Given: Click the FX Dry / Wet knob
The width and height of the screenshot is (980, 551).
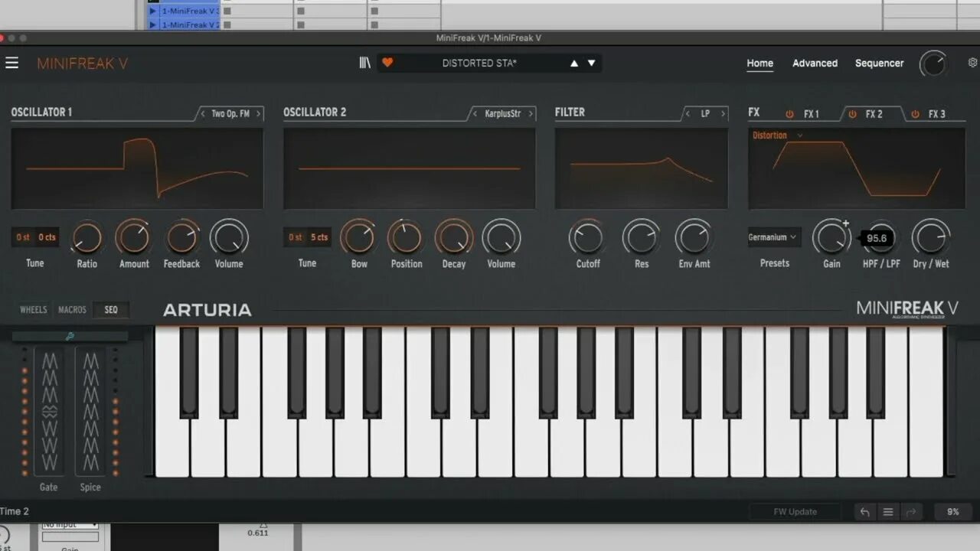Looking at the screenshot, I should click(x=931, y=237).
